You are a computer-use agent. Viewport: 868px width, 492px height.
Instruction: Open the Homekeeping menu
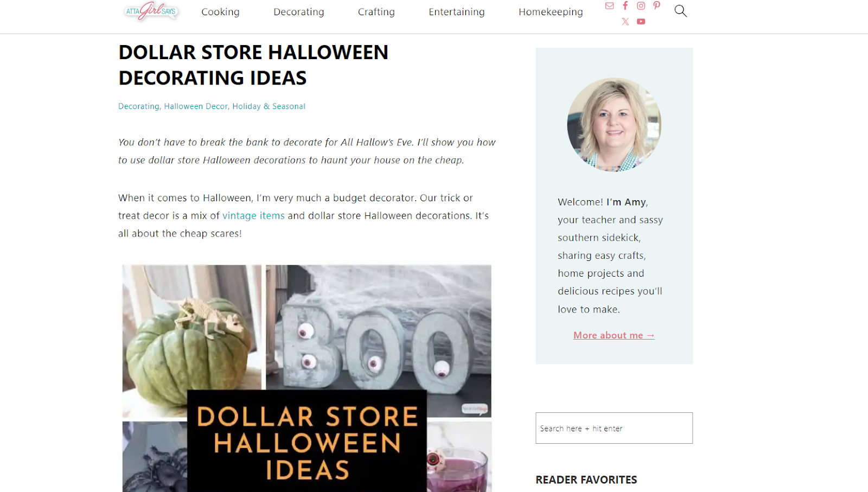[551, 12]
